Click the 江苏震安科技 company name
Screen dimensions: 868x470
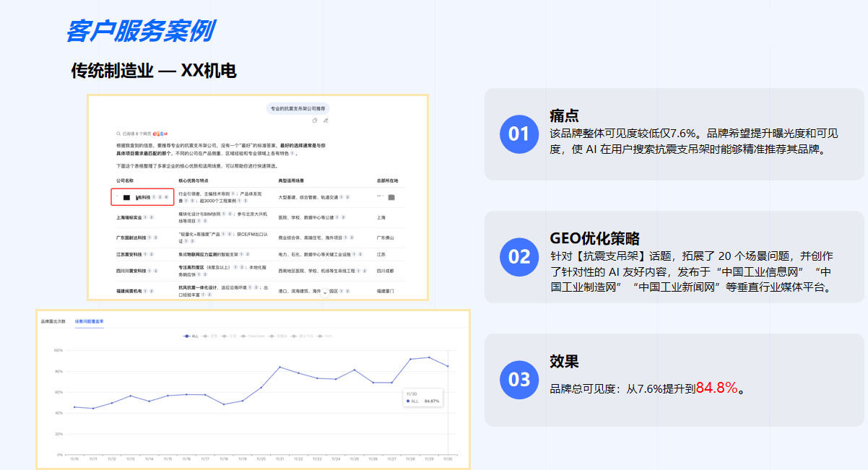[129, 254]
